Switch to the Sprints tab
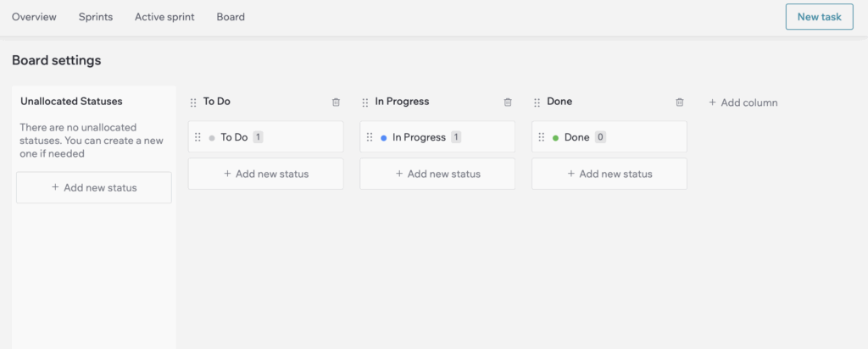Image resolution: width=868 pixels, height=349 pixels. (96, 17)
